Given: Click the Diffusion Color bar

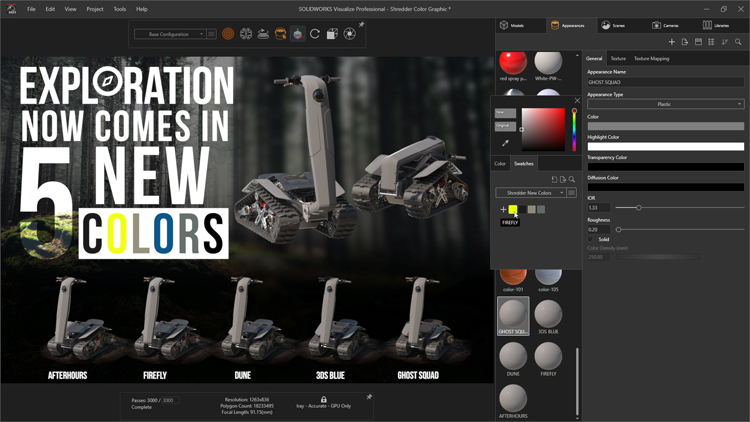Looking at the screenshot, I should click(665, 187).
